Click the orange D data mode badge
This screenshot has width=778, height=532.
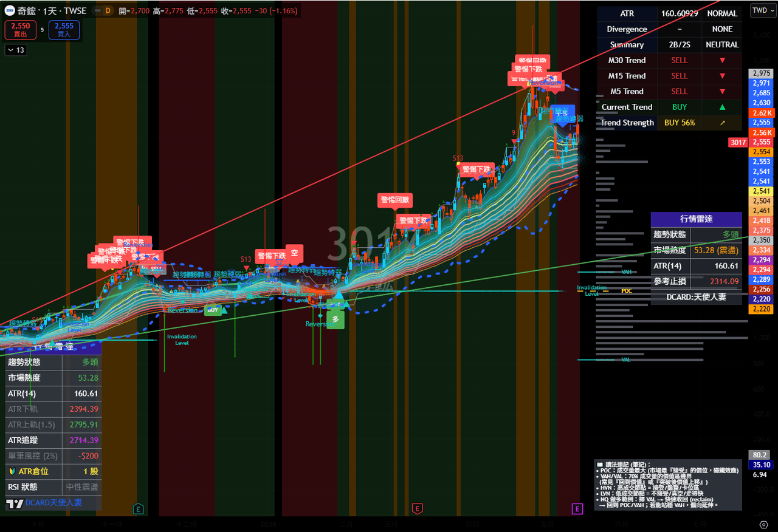108,11
